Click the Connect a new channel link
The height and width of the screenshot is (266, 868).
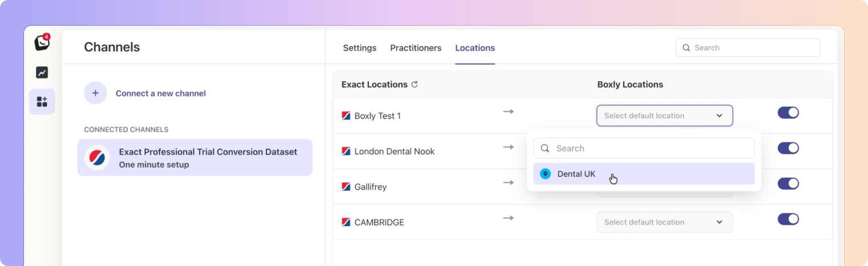pos(161,93)
